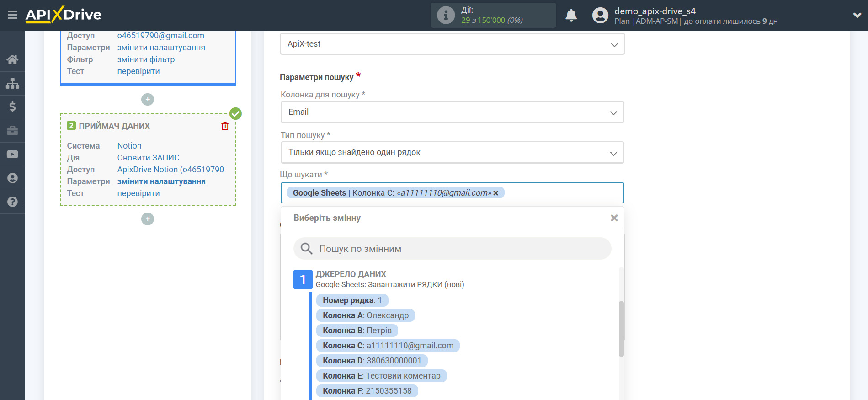Click the green completed checkmark badge
868x400 pixels.
pyautogui.click(x=235, y=113)
